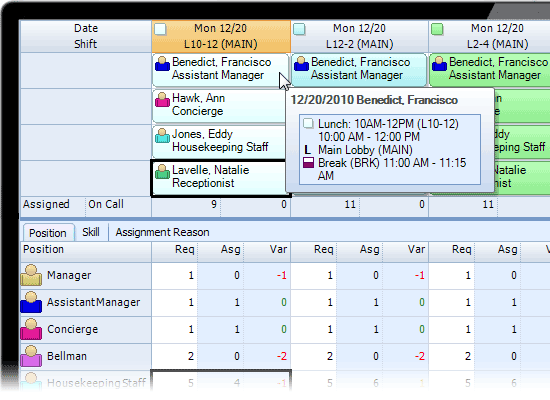
Task: Click Bellman row's second Var value -2
Action: click(420, 356)
